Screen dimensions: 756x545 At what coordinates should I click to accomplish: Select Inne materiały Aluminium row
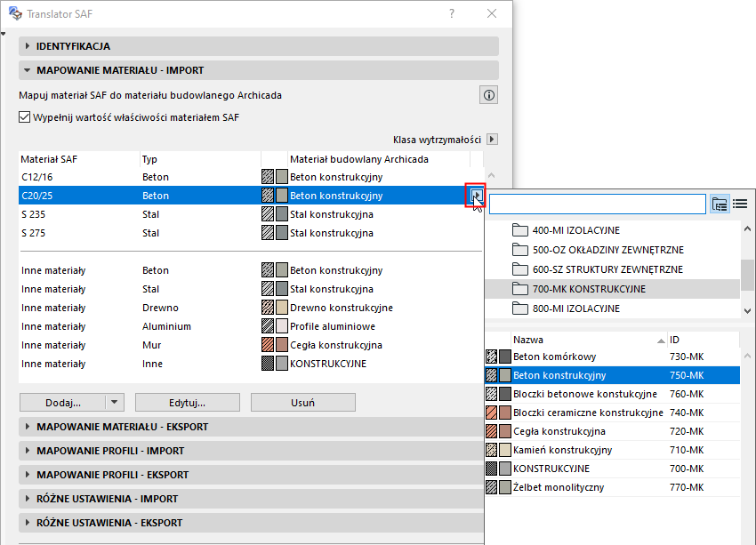tap(251, 326)
